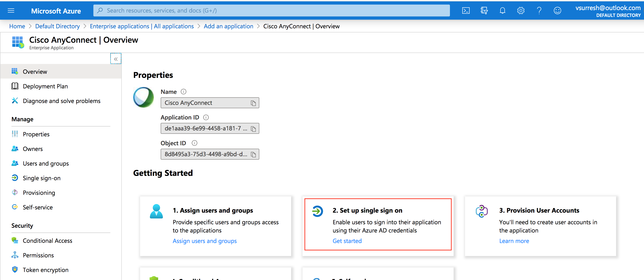Send feedback via smiley icon
Screen dimensions: 644x280
click(557, 11)
